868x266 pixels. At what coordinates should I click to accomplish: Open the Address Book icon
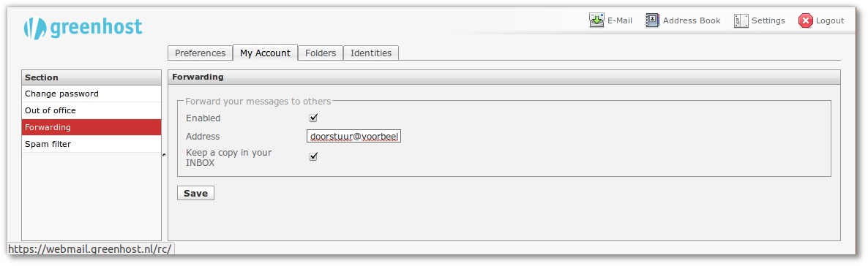652,20
